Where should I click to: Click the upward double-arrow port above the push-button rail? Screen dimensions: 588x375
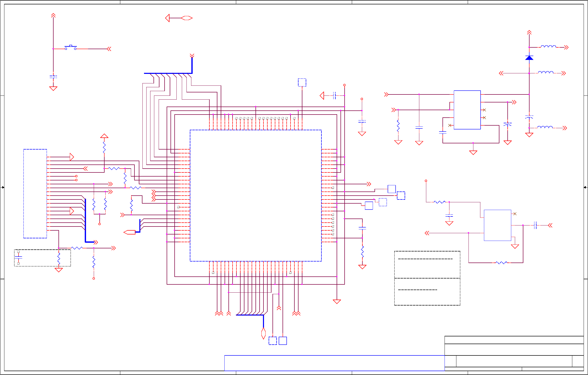(53, 16)
